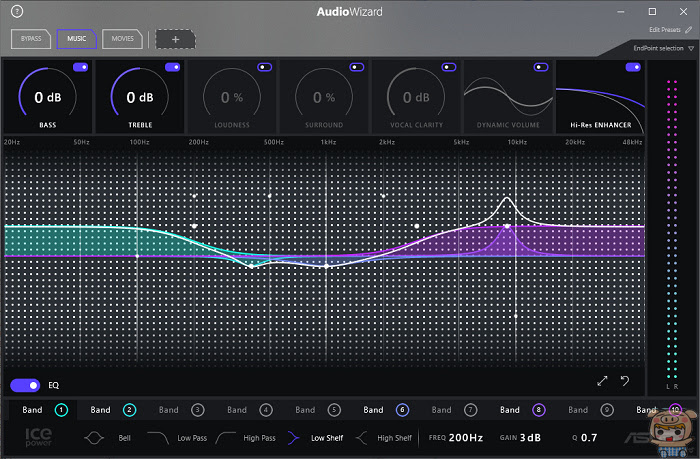The image size is (700, 459).
Task: Select Band 9 numbered circle
Action: click(x=607, y=410)
